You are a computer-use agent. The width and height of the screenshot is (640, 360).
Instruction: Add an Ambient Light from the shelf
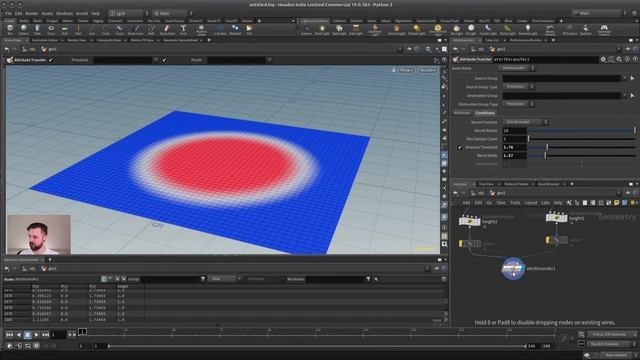[x=528, y=29]
